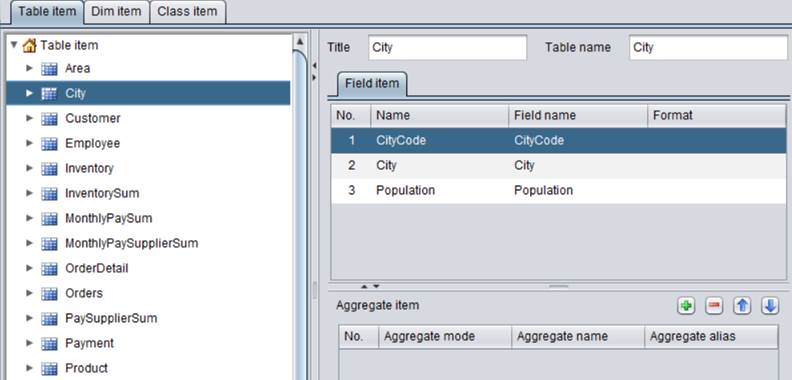Select the Field item tab
This screenshot has width=792, height=380.
tap(372, 84)
